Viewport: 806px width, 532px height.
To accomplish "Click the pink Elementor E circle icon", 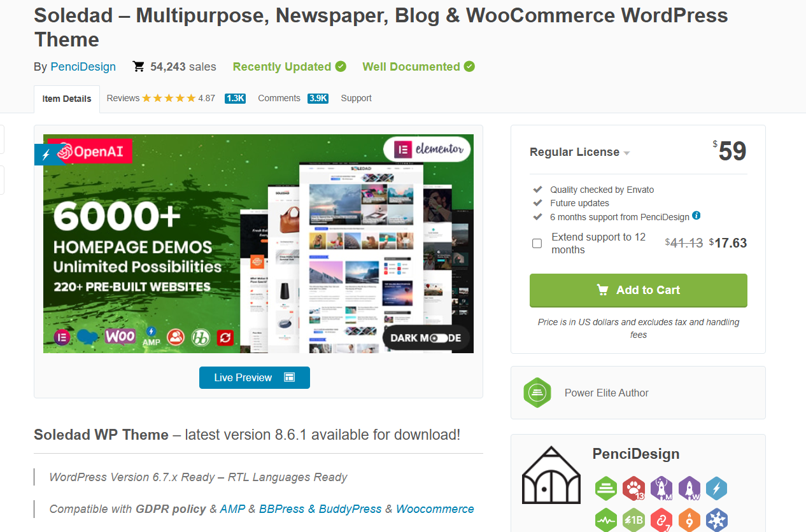I will coord(62,337).
